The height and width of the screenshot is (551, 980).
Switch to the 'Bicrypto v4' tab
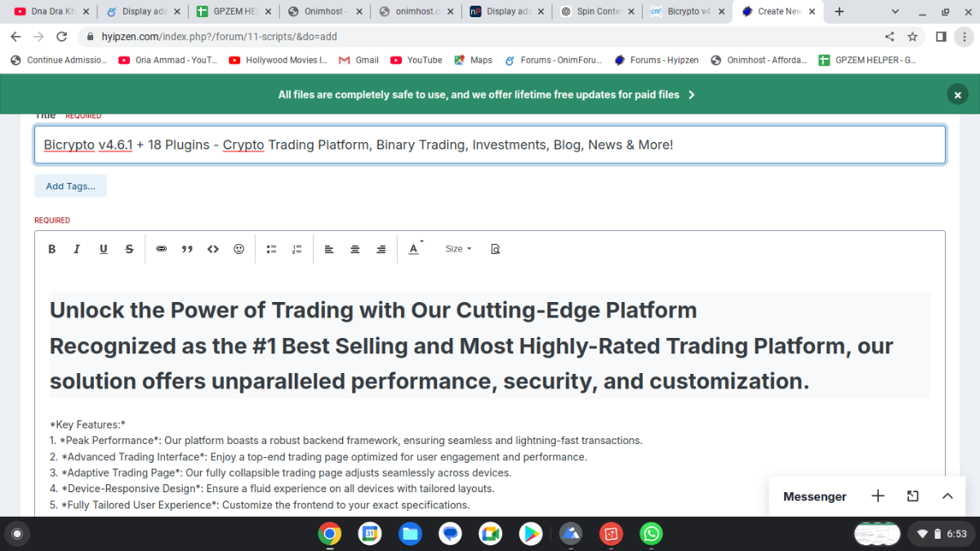[688, 11]
